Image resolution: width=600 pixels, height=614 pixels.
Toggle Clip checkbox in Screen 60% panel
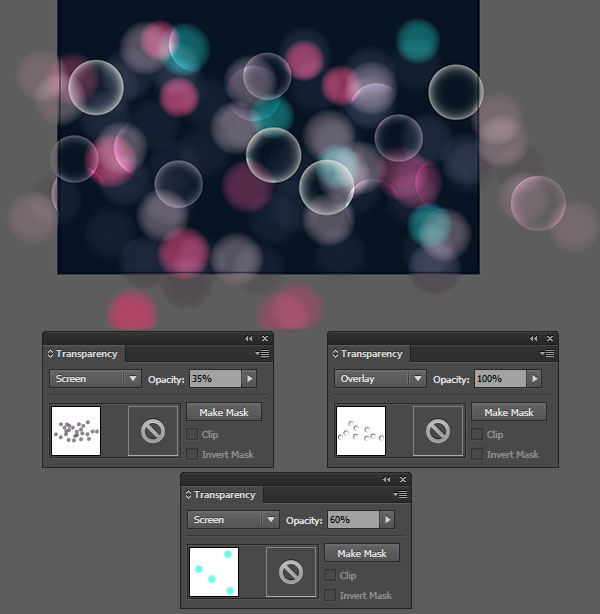[x=330, y=575]
